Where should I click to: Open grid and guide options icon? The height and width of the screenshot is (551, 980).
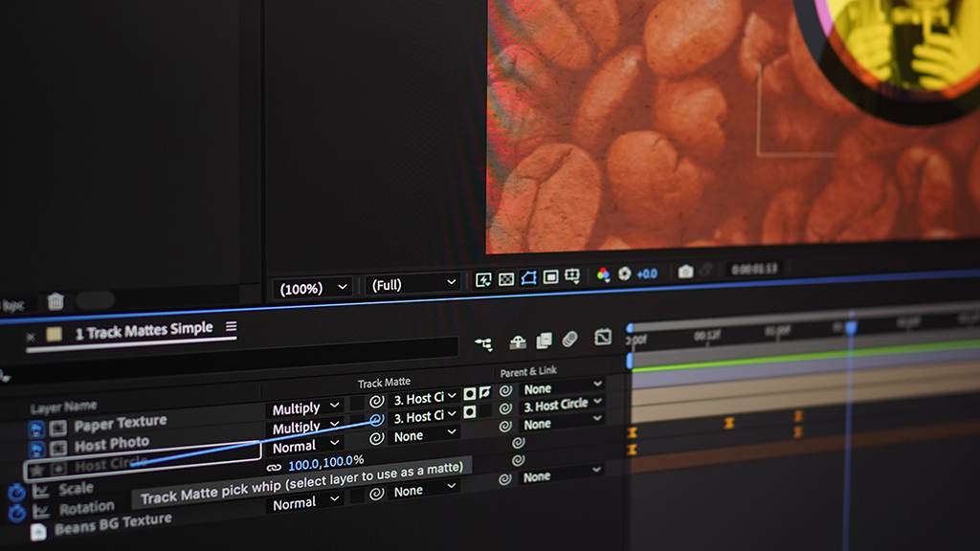click(x=572, y=275)
